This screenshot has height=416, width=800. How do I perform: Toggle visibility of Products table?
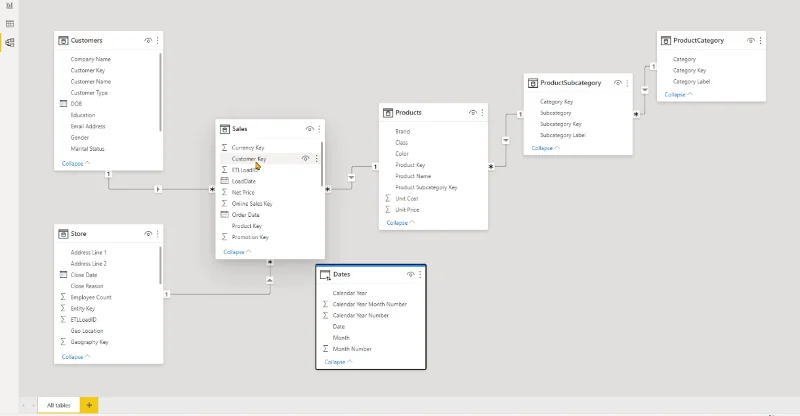click(473, 113)
